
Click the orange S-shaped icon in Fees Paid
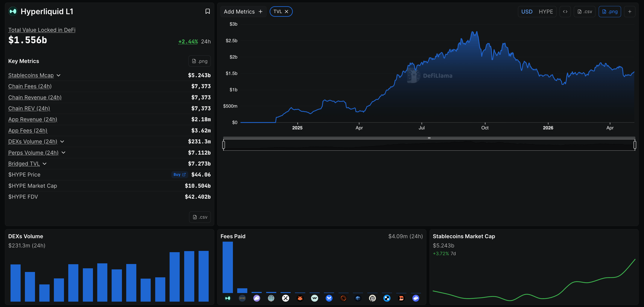[x=401, y=298]
